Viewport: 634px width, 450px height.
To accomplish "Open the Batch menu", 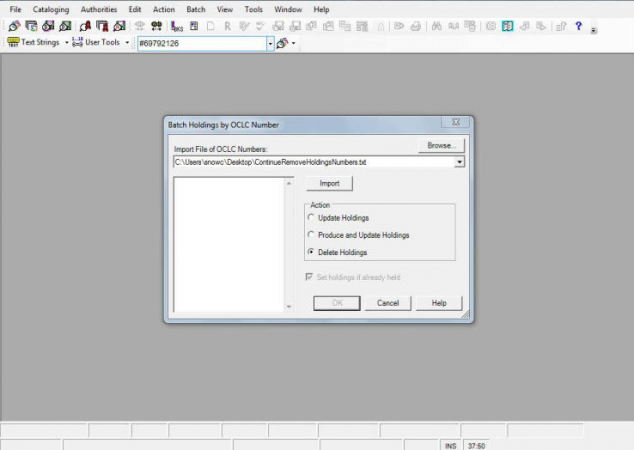I will [x=196, y=9].
